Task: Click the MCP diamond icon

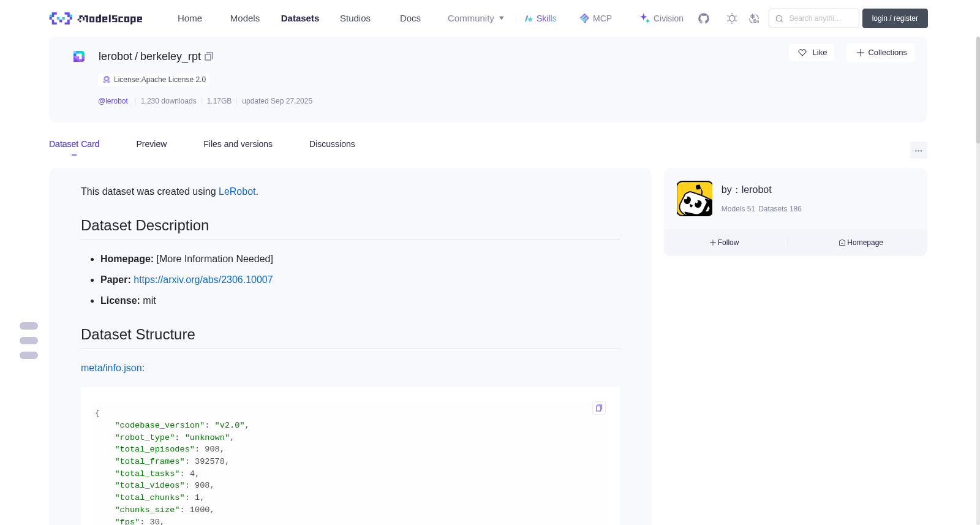Action: click(584, 18)
